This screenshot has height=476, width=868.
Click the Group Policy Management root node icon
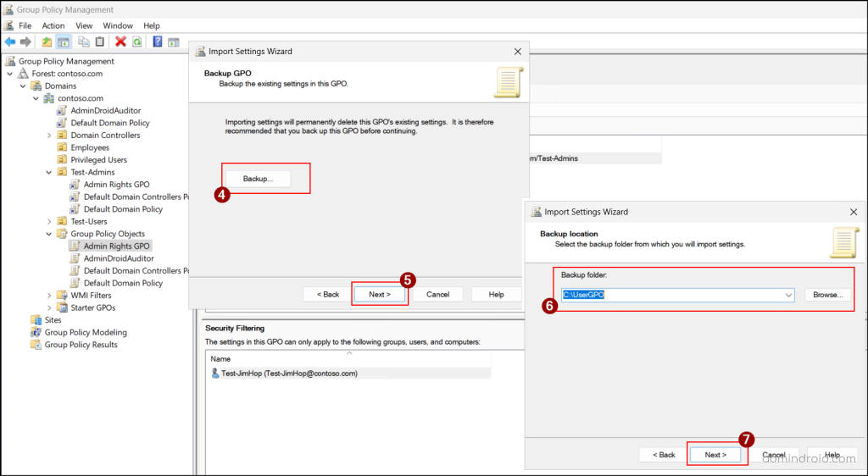coord(10,61)
